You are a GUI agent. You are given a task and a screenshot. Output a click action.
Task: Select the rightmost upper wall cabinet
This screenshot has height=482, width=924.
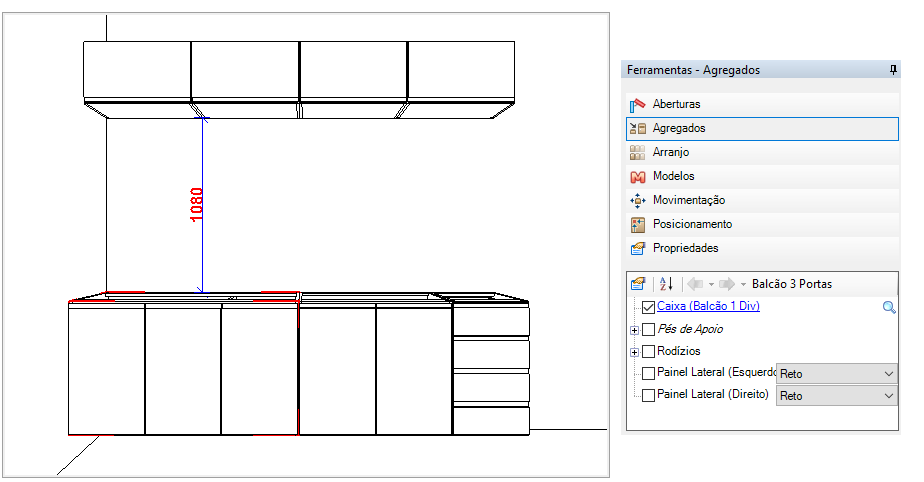tap(461, 70)
